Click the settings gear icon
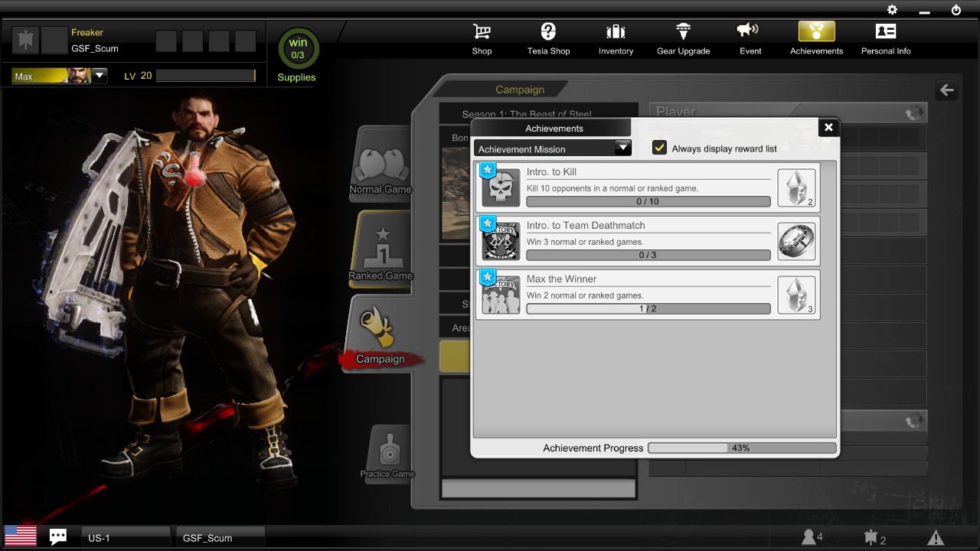 pyautogui.click(x=892, y=10)
